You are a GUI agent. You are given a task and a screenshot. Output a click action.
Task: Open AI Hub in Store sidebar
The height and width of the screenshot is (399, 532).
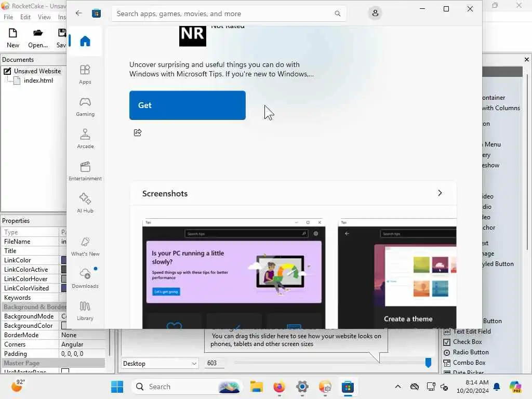coord(85,203)
